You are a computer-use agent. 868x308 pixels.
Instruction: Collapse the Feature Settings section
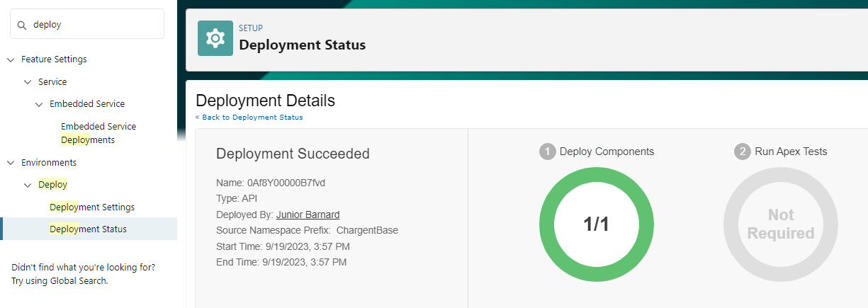point(11,59)
